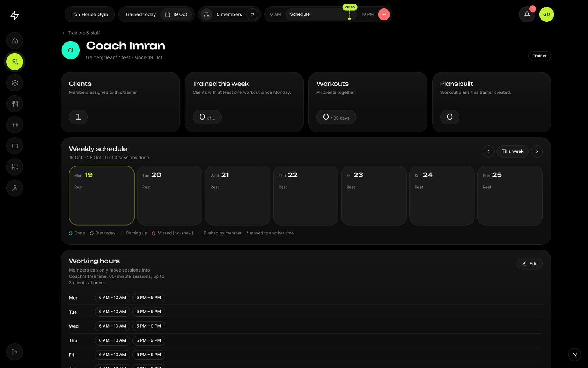Click the 20:45 current time marker
The width and height of the screenshot is (588, 368).
[350, 7]
